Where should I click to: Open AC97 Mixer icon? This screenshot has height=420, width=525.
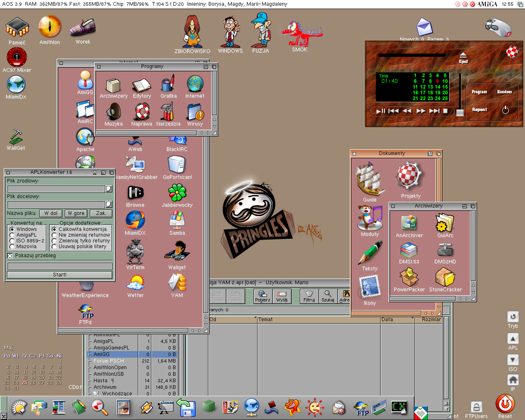17,57
